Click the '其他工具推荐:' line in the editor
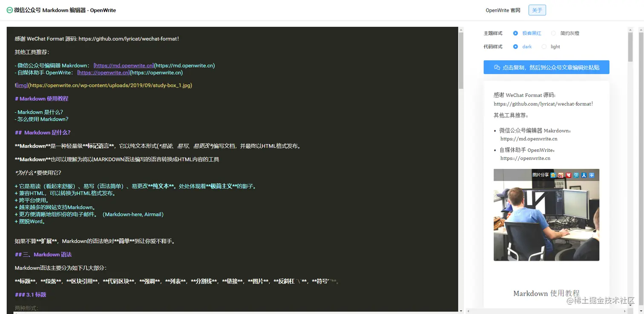 pyautogui.click(x=32, y=52)
